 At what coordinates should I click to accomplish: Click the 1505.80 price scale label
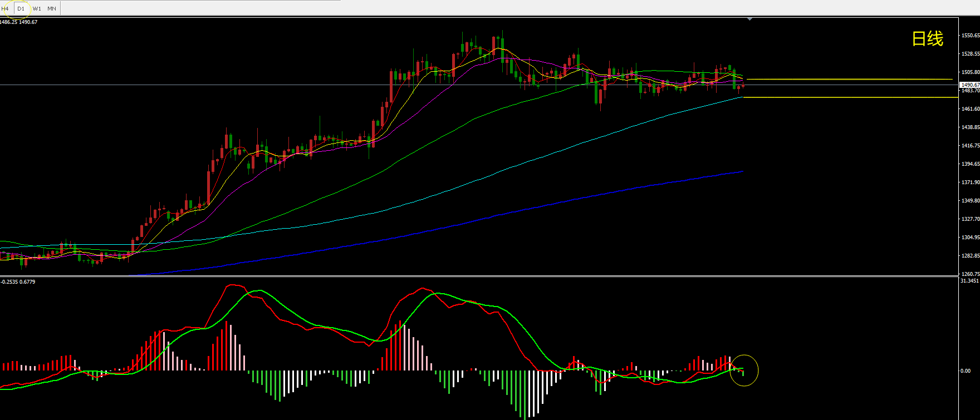coord(971,72)
